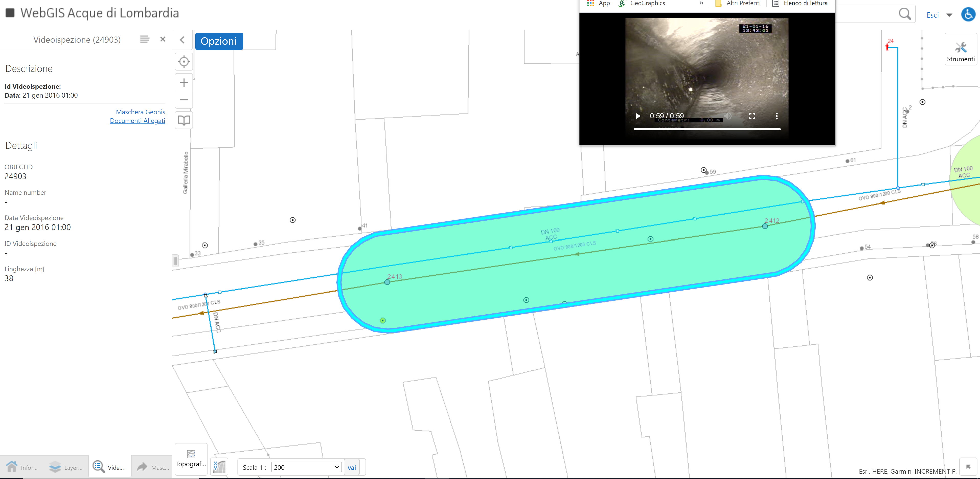Image resolution: width=980 pixels, height=479 pixels.
Task: Click the App bookmarks shortcut
Action: pyautogui.click(x=598, y=3)
